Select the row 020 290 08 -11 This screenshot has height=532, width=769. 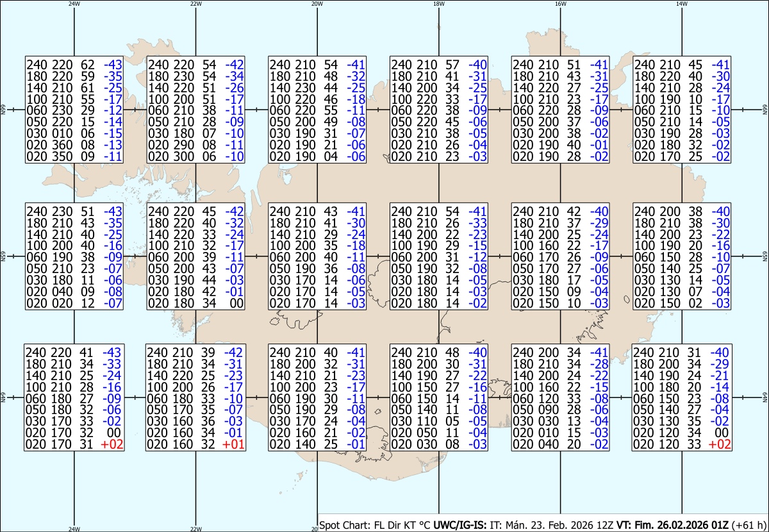195,145
